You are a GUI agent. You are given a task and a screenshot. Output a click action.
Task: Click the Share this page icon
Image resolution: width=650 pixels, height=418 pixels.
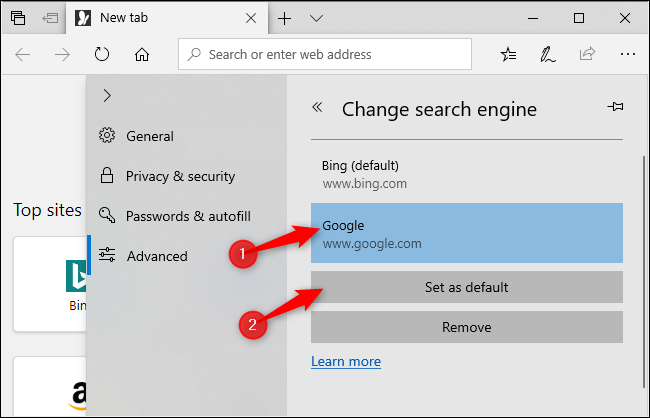pyautogui.click(x=586, y=55)
